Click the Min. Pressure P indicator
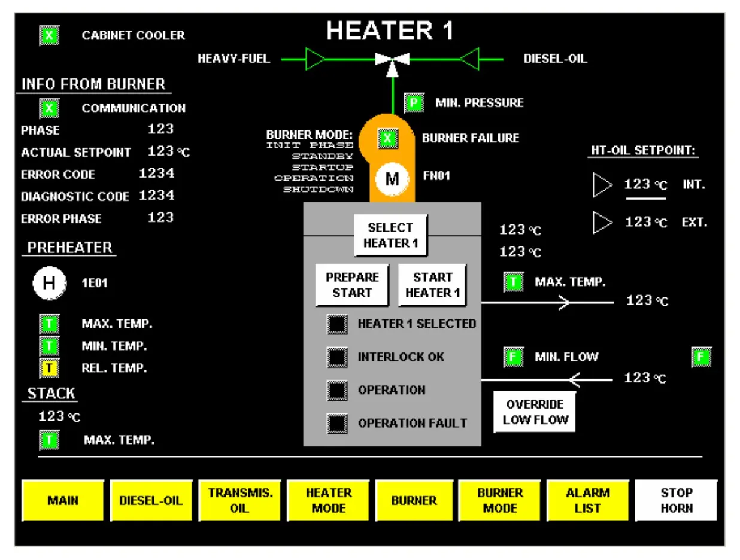This screenshot has width=740, height=560. pos(414,103)
